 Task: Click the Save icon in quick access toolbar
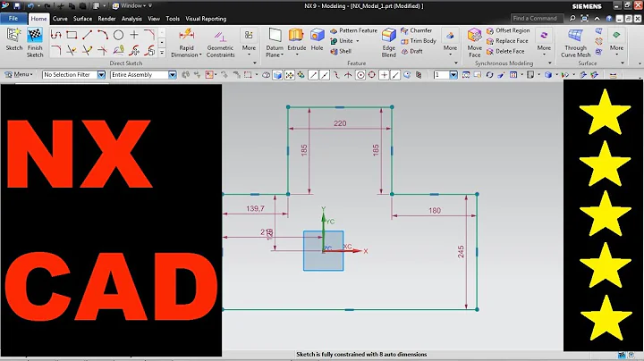pos(17,5)
